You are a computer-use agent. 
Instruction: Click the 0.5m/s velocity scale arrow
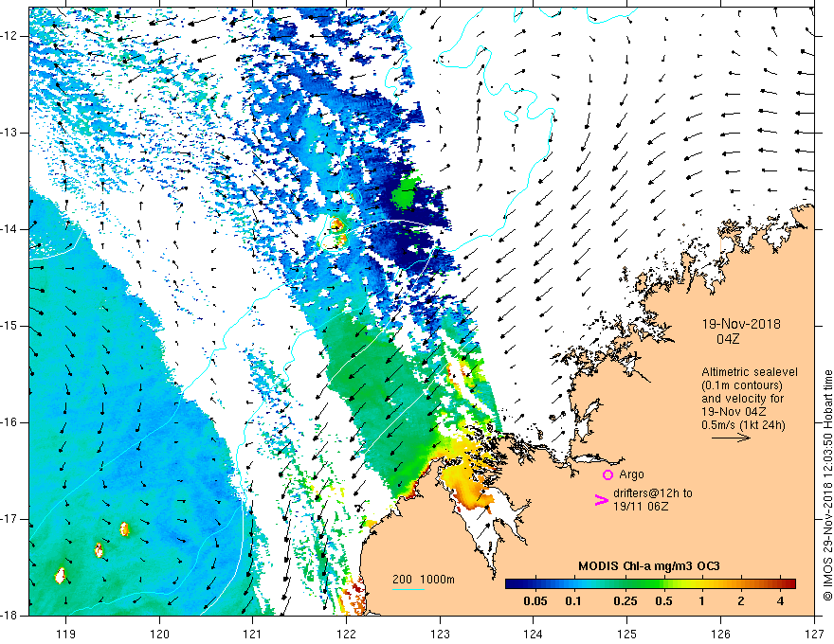(731, 438)
